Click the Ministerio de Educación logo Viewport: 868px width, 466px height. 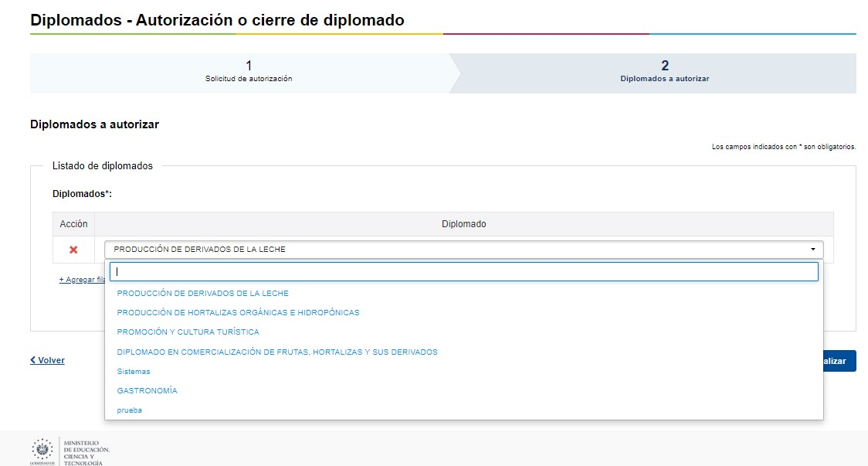coord(70,451)
